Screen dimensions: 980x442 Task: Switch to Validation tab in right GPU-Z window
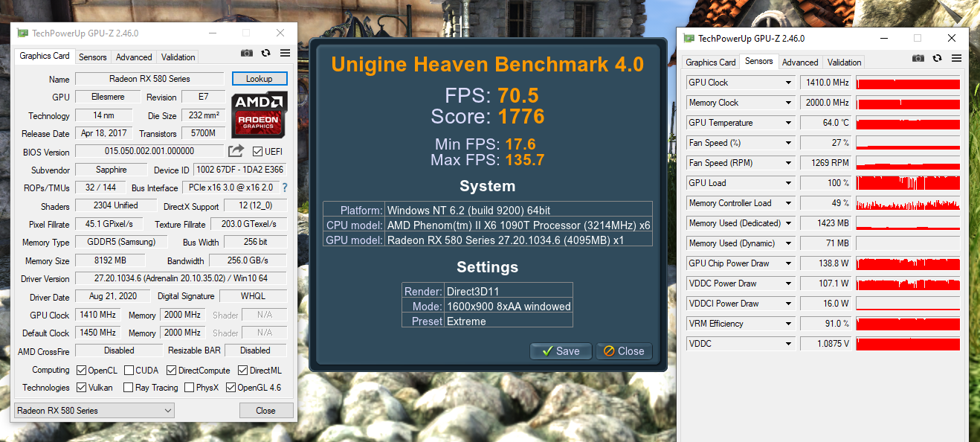pyautogui.click(x=845, y=63)
